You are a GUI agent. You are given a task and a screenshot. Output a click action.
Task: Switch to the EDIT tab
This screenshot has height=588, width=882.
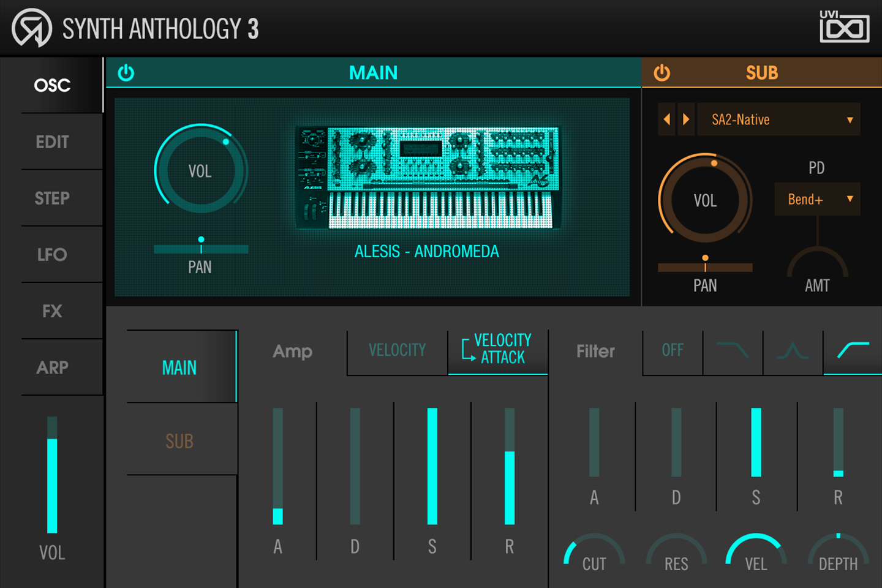52,141
